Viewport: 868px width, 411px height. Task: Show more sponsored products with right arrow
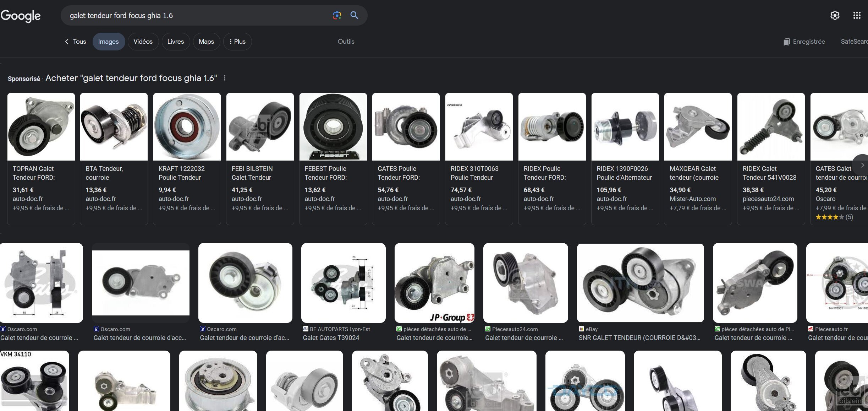tap(862, 165)
